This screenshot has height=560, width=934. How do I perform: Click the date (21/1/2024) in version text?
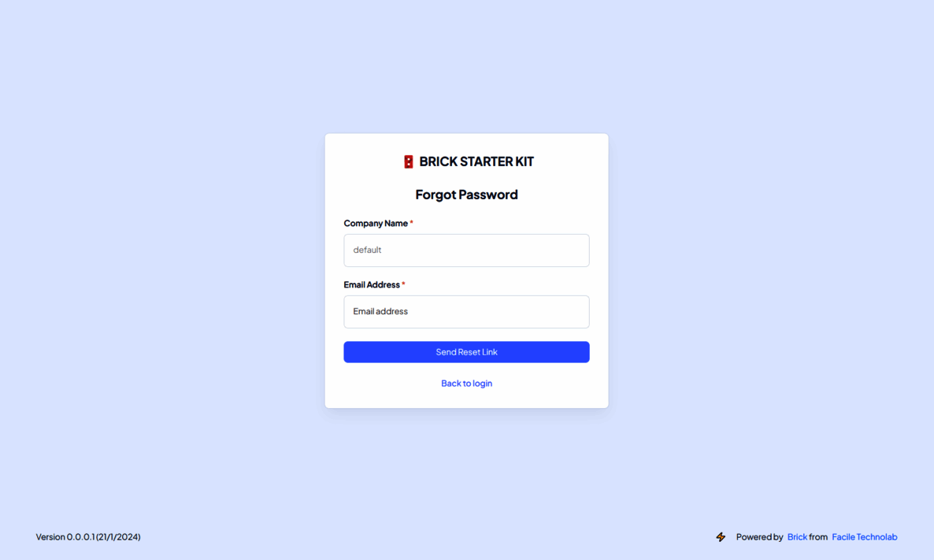point(119,537)
